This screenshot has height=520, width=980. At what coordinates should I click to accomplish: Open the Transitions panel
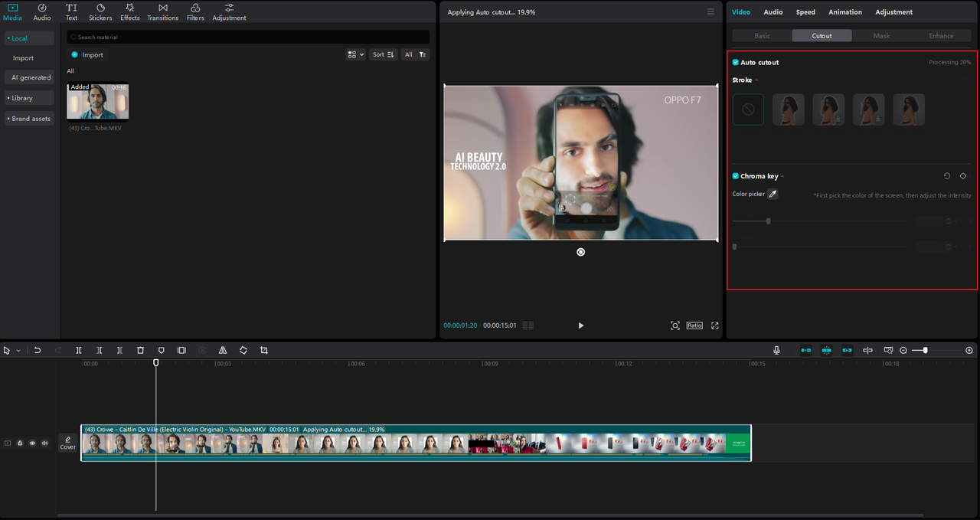pos(162,11)
